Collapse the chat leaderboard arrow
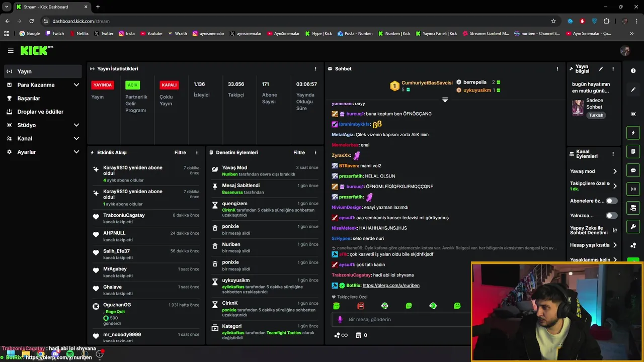The width and height of the screenshot is (644, 362). pyautogui.click(x=445, y=100)
